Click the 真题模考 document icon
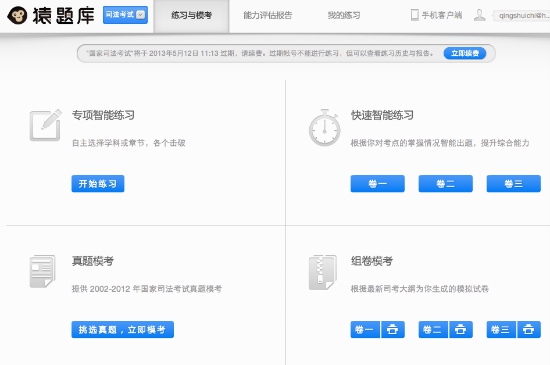This screenshot has width=550, height=365. point(42,271)
